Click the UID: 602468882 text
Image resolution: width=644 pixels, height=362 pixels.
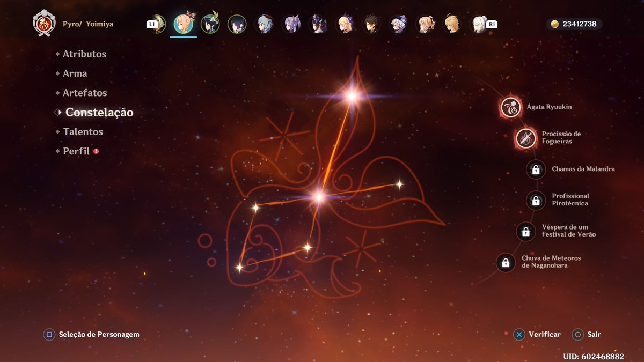594,356
